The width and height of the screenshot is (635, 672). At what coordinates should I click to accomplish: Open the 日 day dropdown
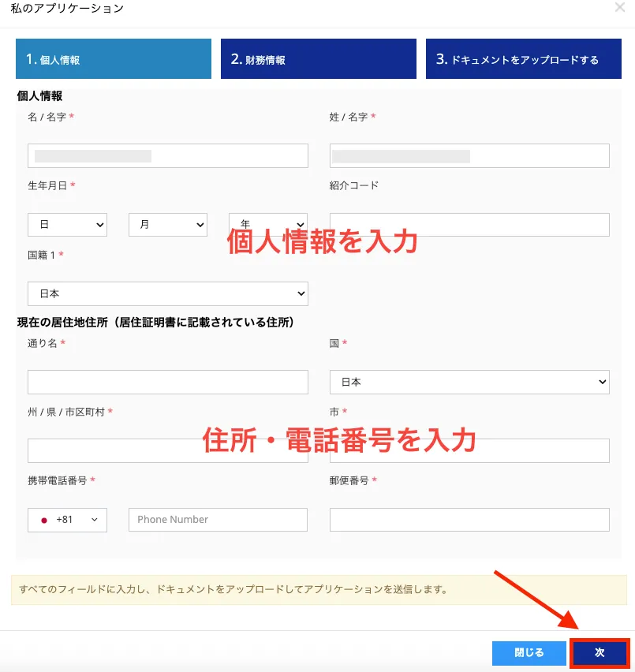click(67, 224)
